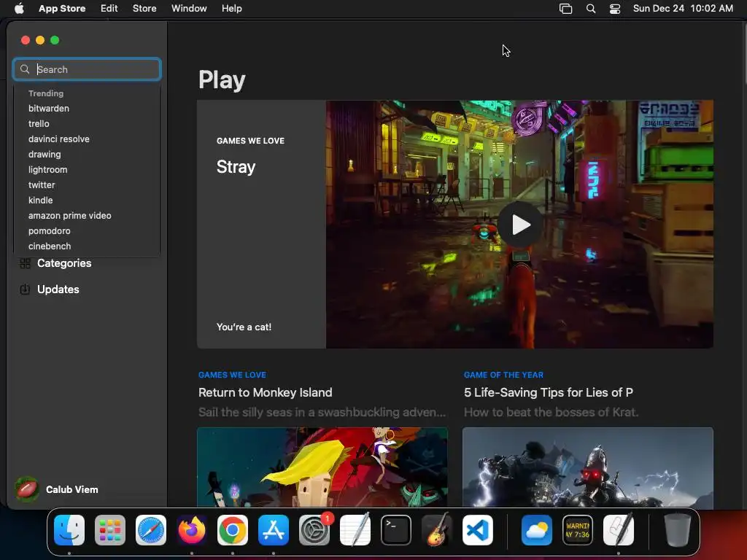The height and width of the screenshot is (560, 747).
Task: Select Updates in the sidebar
Action: [x=58, y=289]
